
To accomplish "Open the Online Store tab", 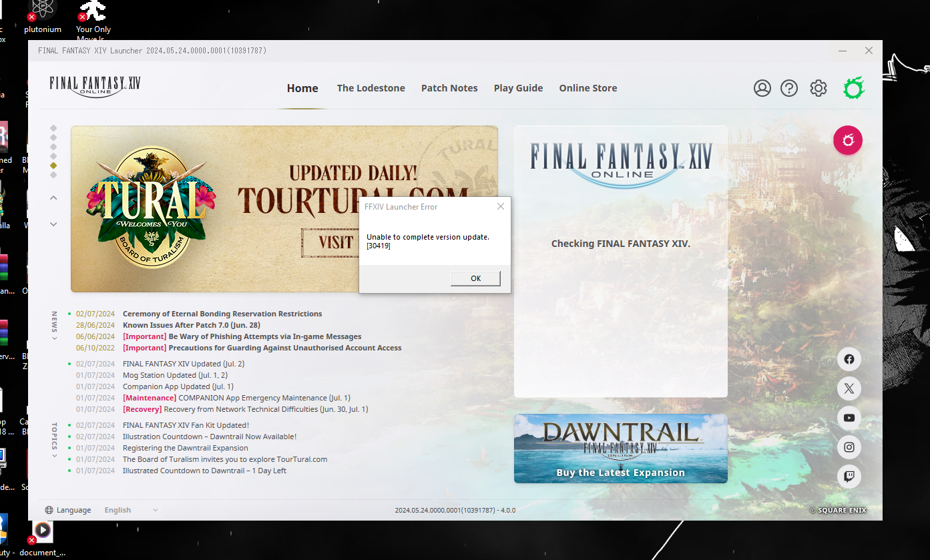I will [x=588, y=87].
